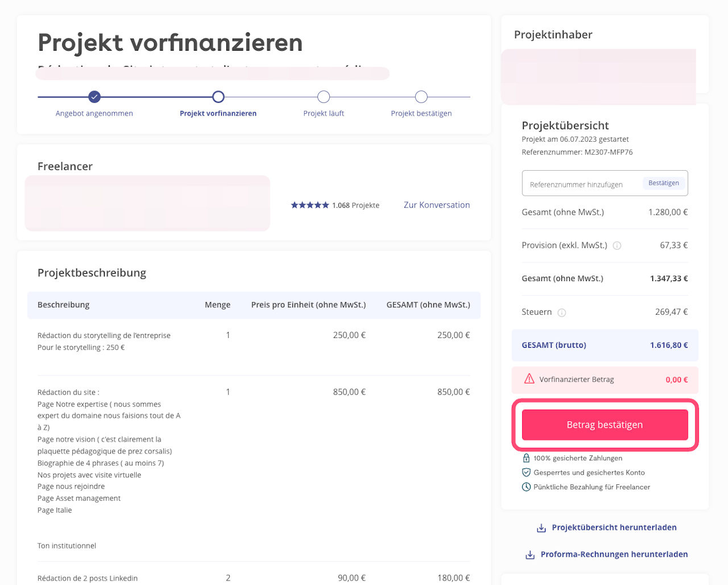Image resolution: width=728 pixels, height=585 pixels.
Task: Click the warning triangle by Vorfinanzierter Betrag
Action: point(530,379)
